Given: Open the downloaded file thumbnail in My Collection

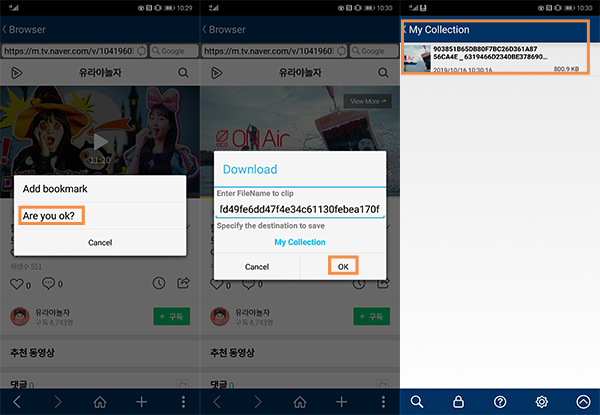Looking at the screenshot, I should pyautogui.click(x=417, y=59).
